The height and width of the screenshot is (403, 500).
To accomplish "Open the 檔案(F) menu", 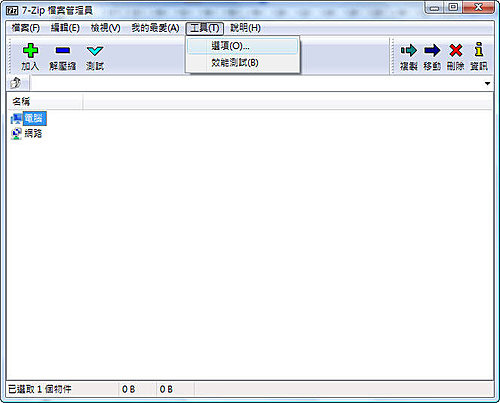I will pos(26,28).
